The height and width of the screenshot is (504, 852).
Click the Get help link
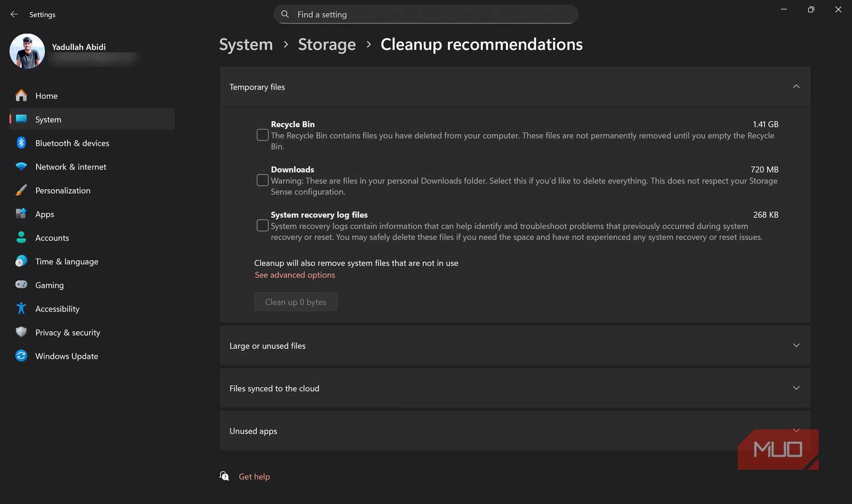[254, 476]
